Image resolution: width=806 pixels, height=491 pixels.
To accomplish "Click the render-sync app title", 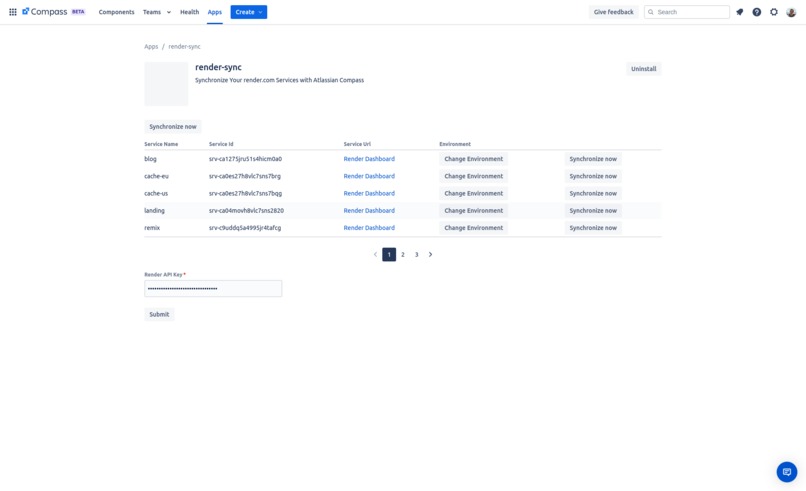I will point(218,67).
